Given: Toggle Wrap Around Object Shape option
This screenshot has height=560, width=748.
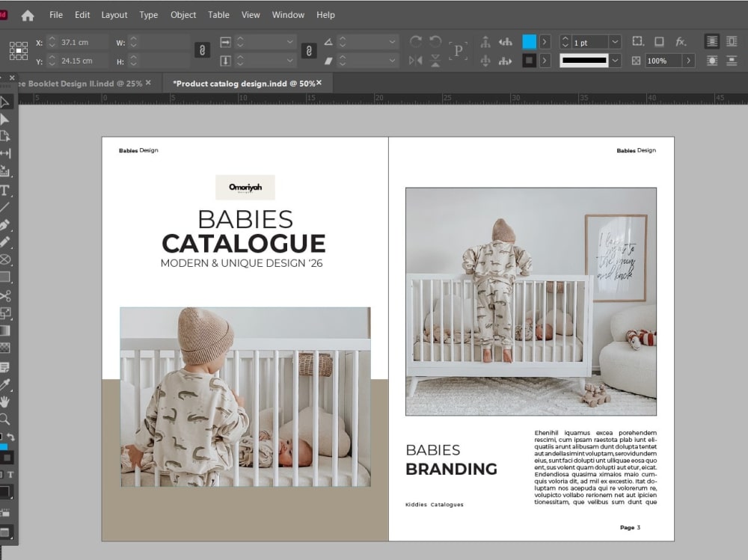Looking at the screenshot, I should 712,61.
